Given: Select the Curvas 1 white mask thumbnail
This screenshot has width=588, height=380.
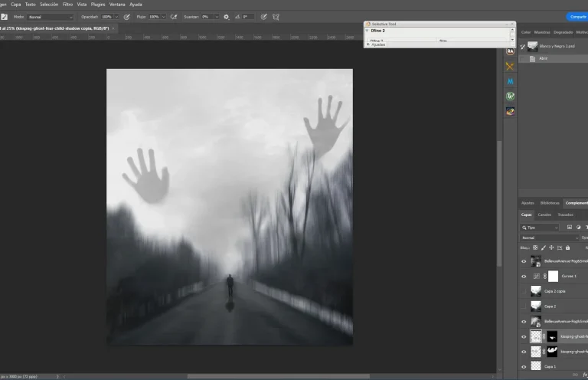Looking at the screenshot, I should (553, 276).
